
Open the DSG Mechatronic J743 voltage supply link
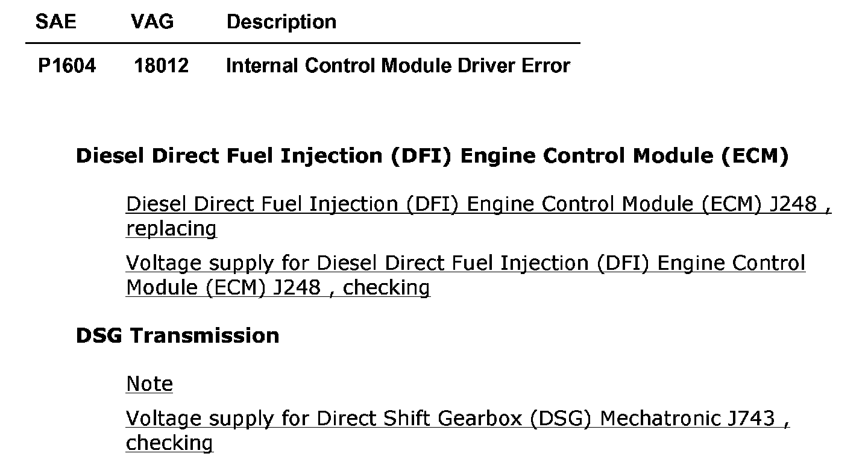(x=458, y=430)
